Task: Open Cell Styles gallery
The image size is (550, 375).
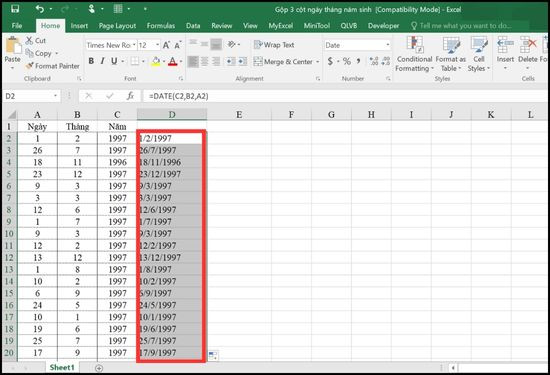Action: [479, 54]
